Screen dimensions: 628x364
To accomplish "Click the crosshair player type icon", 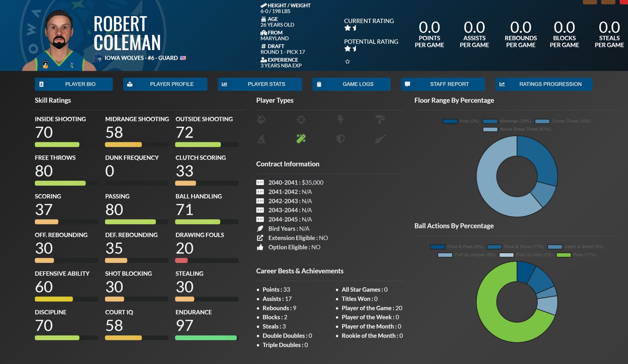I will point(301,119).
